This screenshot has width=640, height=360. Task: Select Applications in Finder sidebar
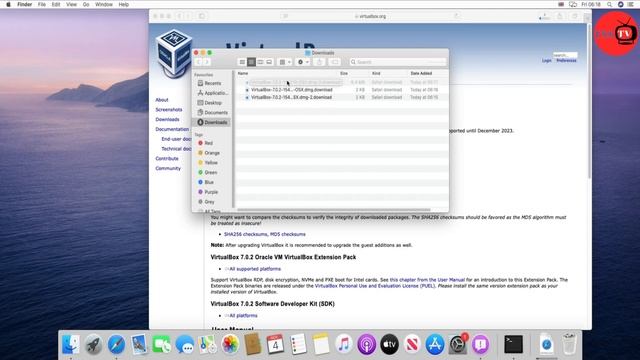pos(212,93)
